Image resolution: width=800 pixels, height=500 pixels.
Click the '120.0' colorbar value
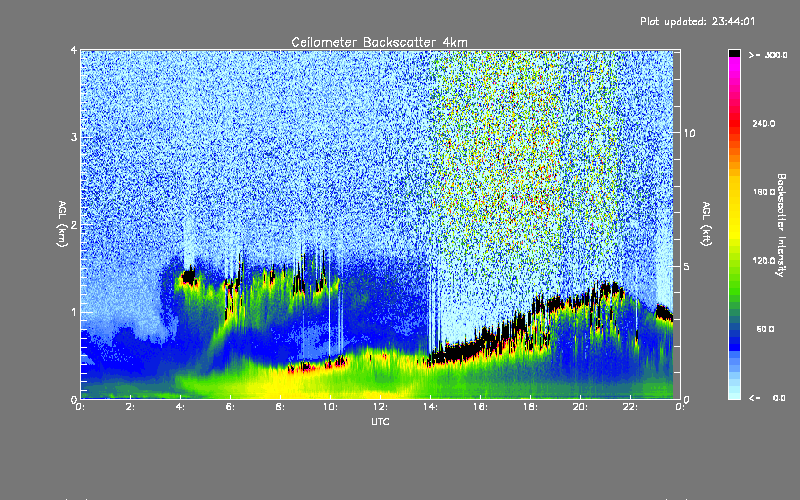tap(764, 261)
